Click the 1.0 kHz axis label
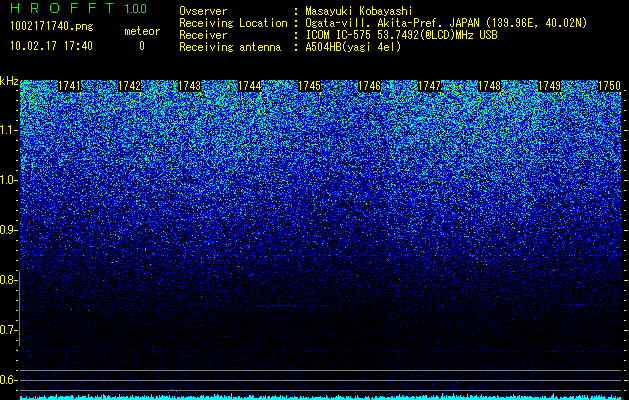This screenshot has height=400, width=629. click(x=7, y=180)
